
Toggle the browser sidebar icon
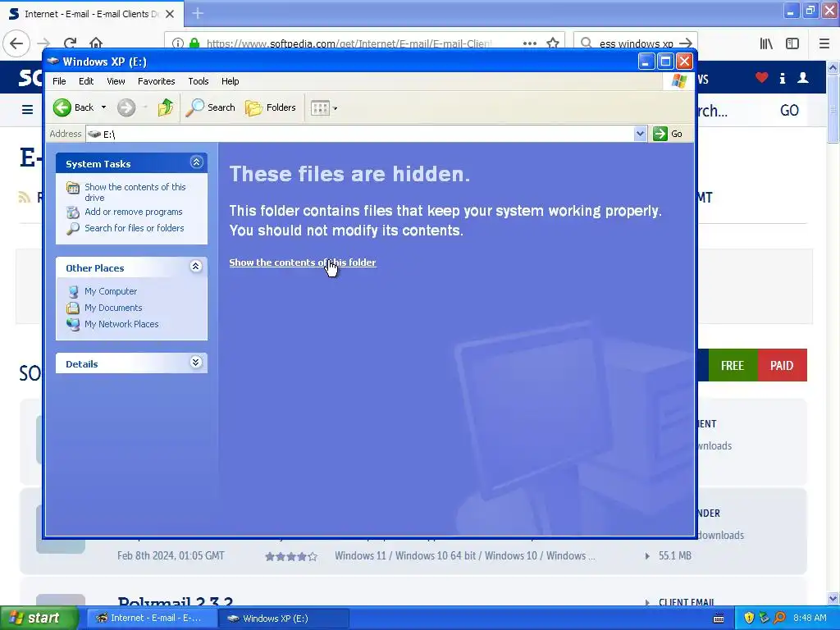click(792, 43)
